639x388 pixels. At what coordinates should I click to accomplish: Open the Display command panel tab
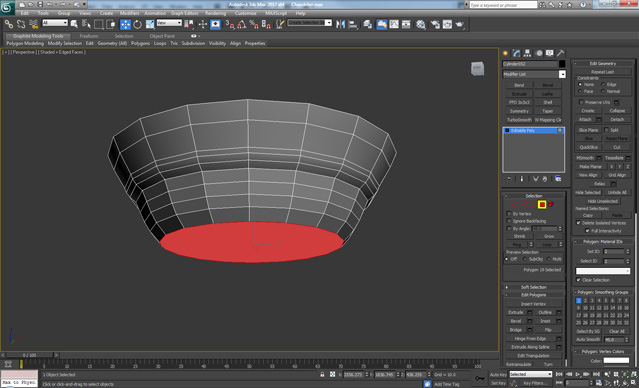tap(550, 53)
